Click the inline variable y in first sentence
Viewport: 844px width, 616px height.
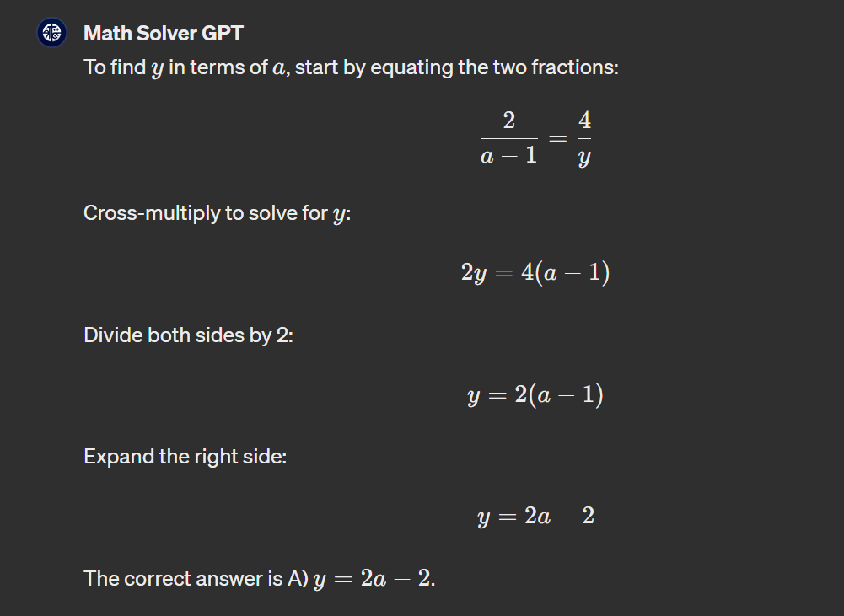157,71
